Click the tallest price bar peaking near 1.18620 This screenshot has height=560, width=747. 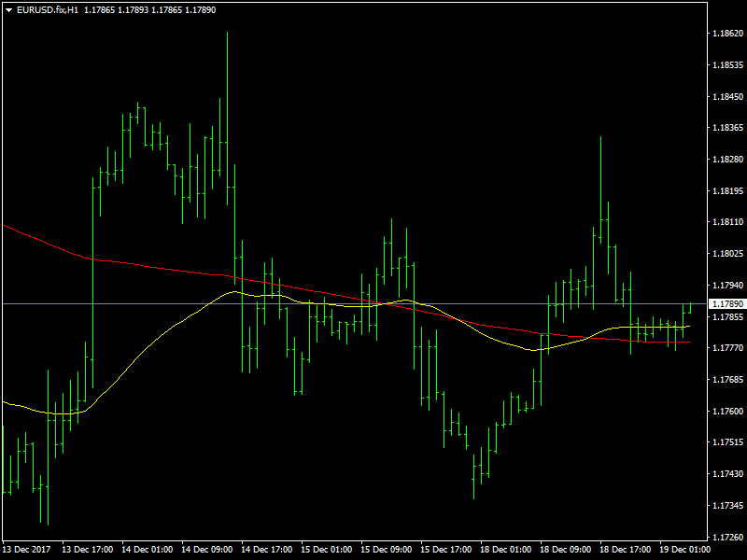tap(227, 119)
